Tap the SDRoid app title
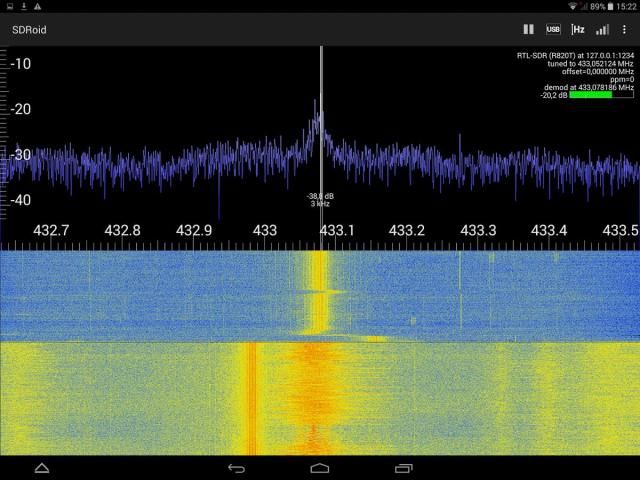Image resolution: width=640 pixels, height=480 pixels. pos(29,30)
